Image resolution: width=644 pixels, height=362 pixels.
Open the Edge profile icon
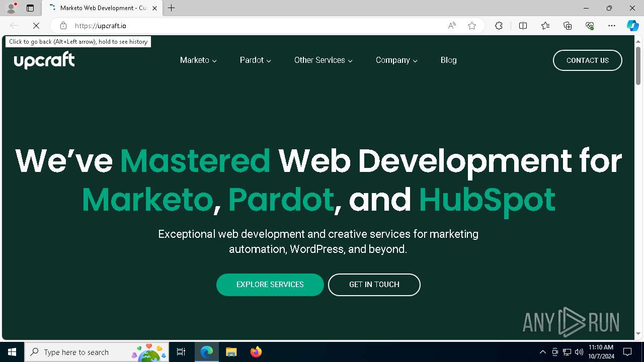[x=11, y=8]
